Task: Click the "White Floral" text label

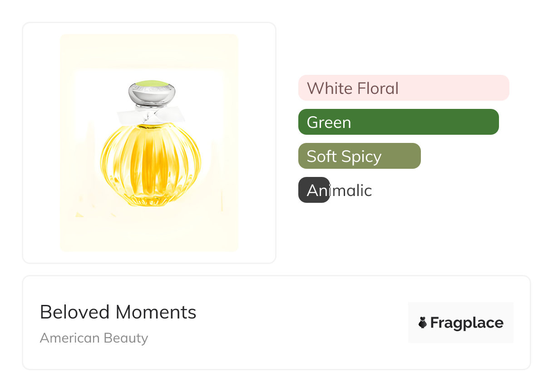Action: tap(353, 88)
